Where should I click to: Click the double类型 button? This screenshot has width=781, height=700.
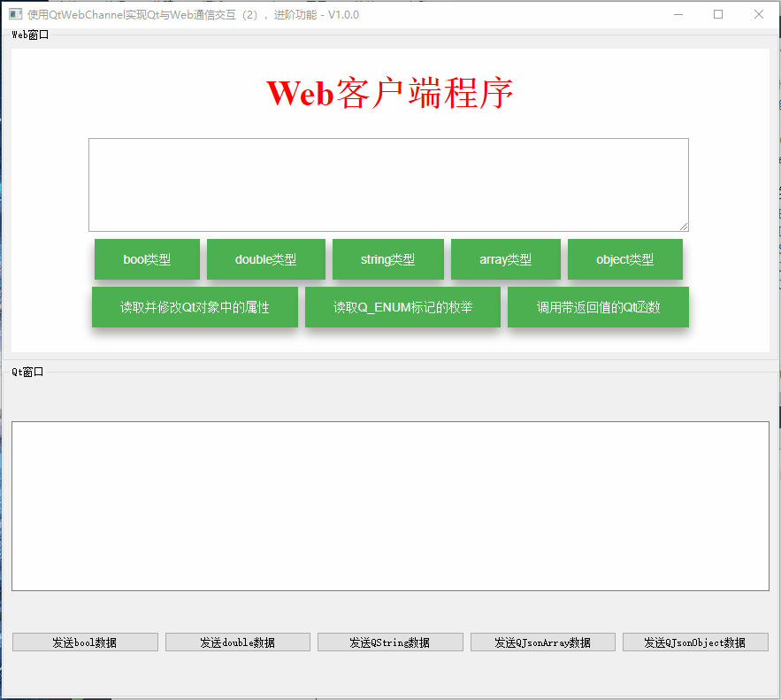(x=266, y=258)
